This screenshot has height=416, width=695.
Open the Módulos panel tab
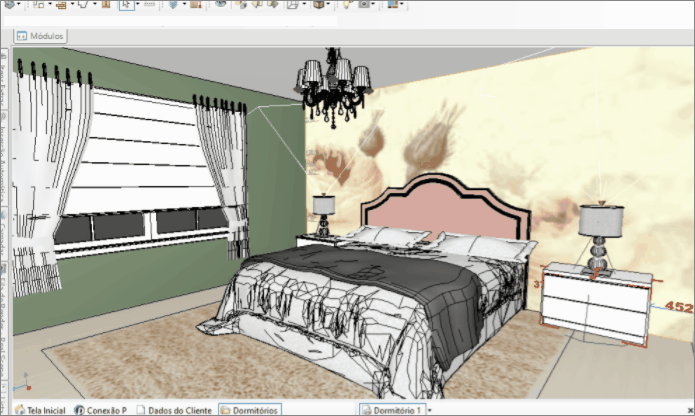tap(40, 36)
